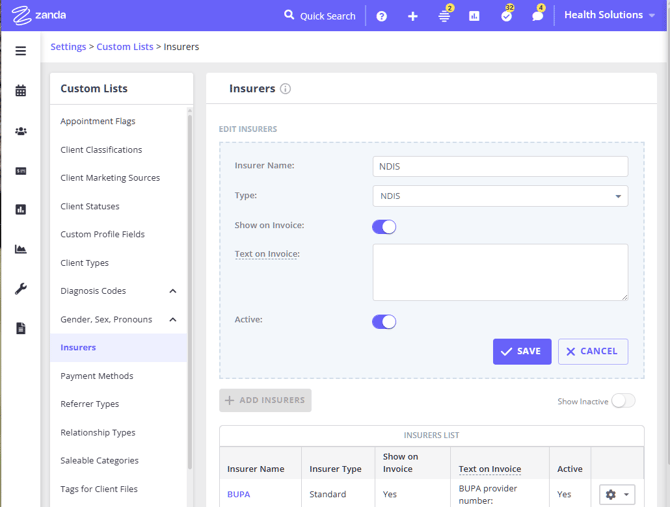670x507 pixels.
Task: Open the hamburger navigation menu
Action: [20, 51]
